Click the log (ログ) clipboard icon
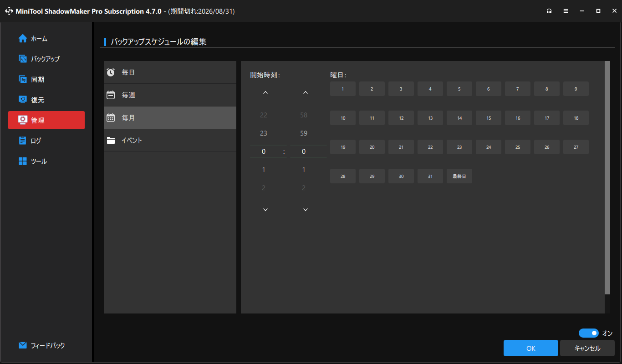Viewport: 622px width, 364px height. (x=23, y=141)
